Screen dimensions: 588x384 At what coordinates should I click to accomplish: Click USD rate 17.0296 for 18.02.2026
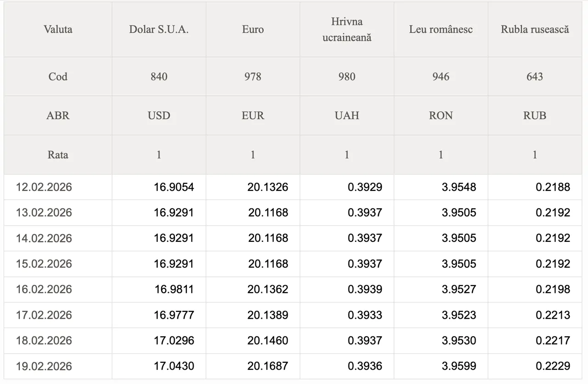[x=174, y=341]
